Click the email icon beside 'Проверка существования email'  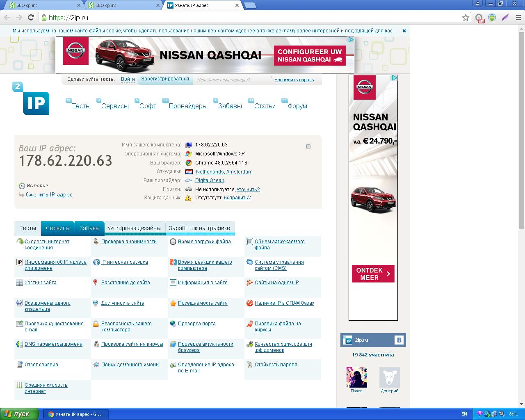tap(19, 324)
